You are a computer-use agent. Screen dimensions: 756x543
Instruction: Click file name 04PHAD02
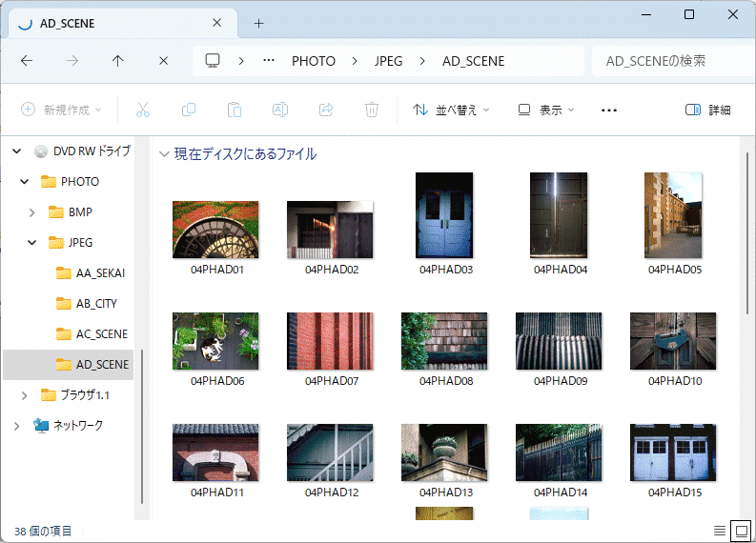click(332, 270)
